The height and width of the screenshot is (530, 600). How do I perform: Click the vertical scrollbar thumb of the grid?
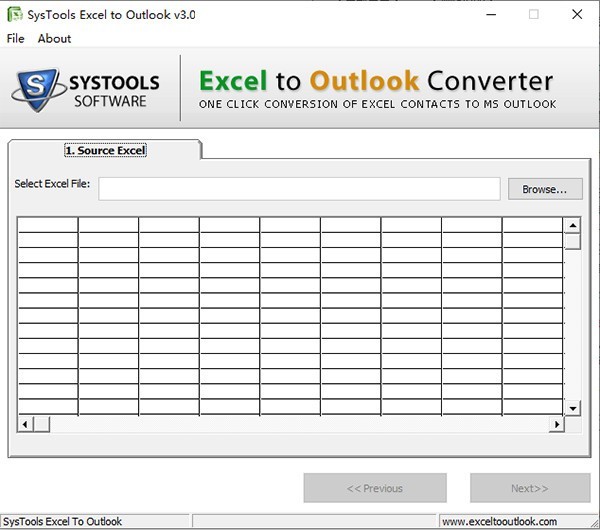tap(572, 241)
